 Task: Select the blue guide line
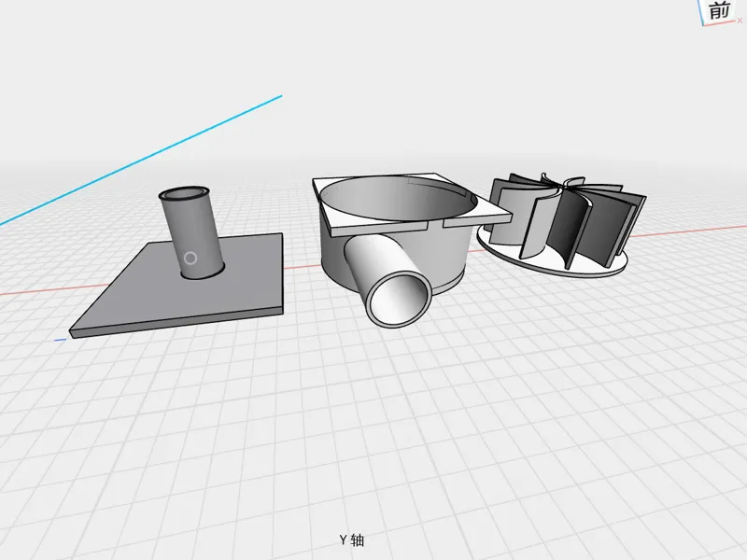[141, 161]
